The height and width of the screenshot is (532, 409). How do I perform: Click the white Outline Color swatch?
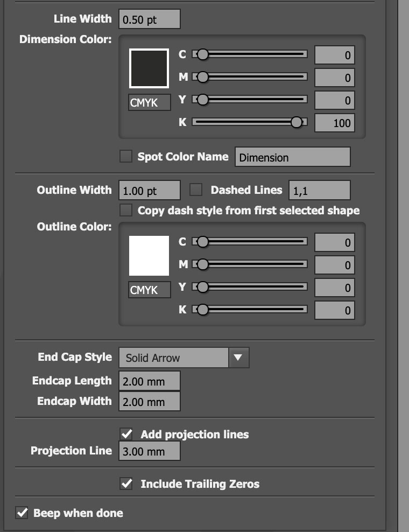click(x=149, y=255)
